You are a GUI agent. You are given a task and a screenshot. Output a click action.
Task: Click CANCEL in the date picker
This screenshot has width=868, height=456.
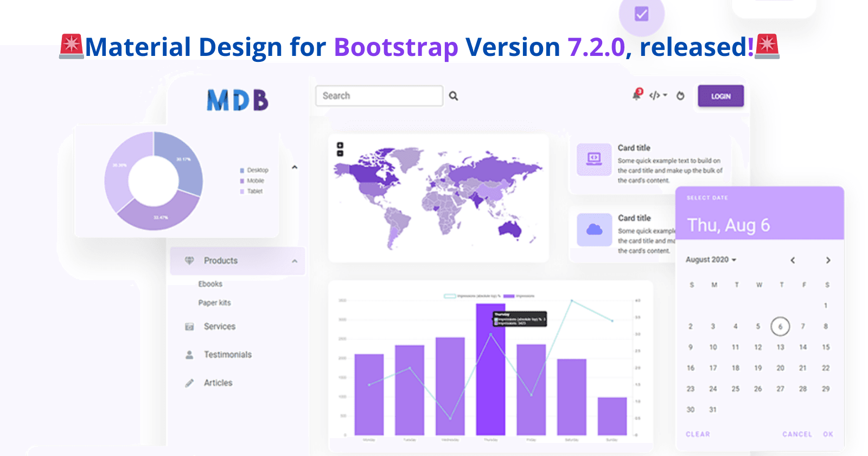click(797, 434)
